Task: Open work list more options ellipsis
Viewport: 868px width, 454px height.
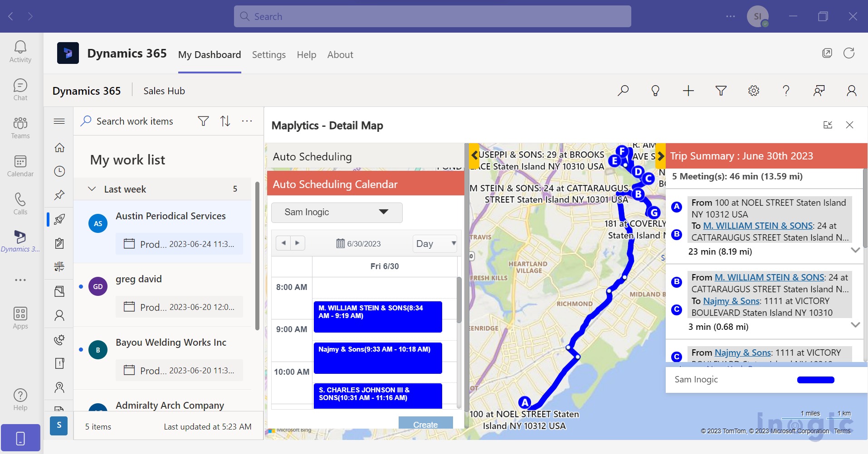Action: [x=247, y=121]
